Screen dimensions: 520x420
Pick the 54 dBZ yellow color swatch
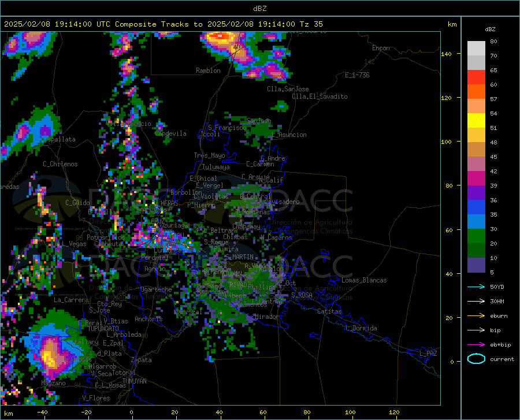point(476,120)
